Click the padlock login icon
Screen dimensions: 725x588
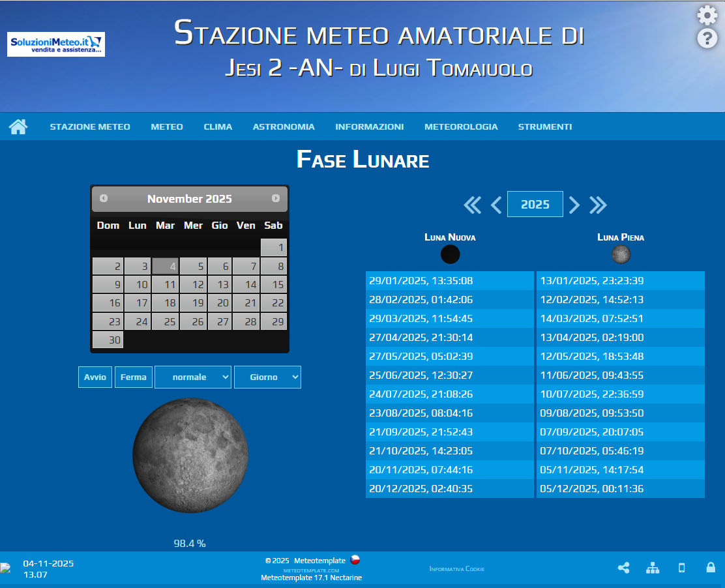tap(711, 568)
